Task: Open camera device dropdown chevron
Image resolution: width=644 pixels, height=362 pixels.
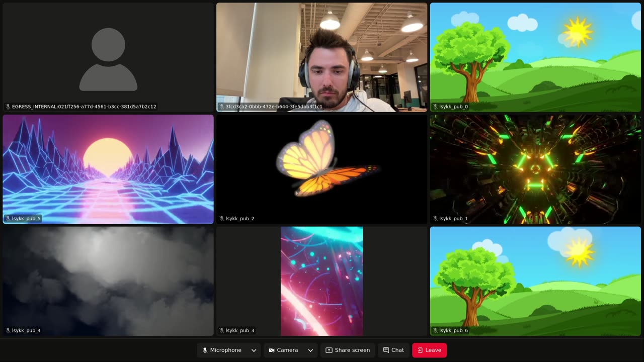Action: pos(310,350)
